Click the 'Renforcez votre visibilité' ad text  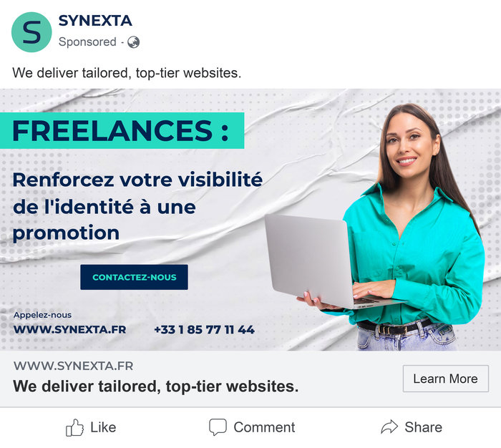tap(137, 180)
